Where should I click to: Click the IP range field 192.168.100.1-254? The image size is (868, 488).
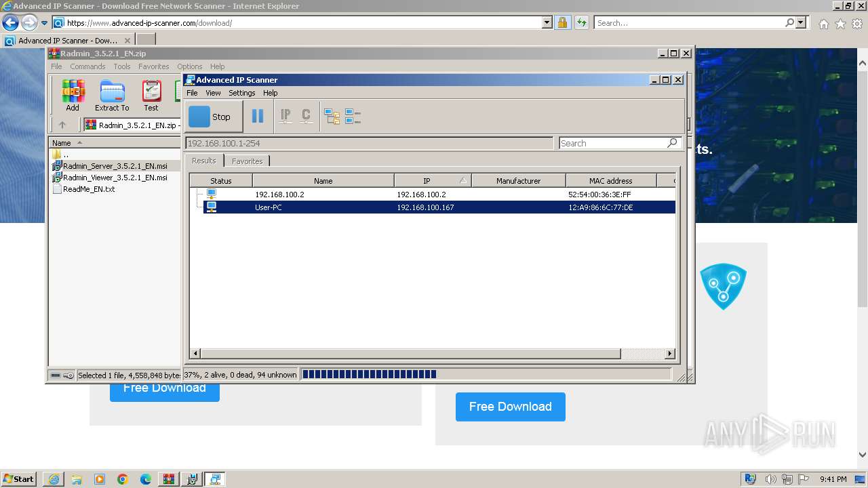[369, 143]
